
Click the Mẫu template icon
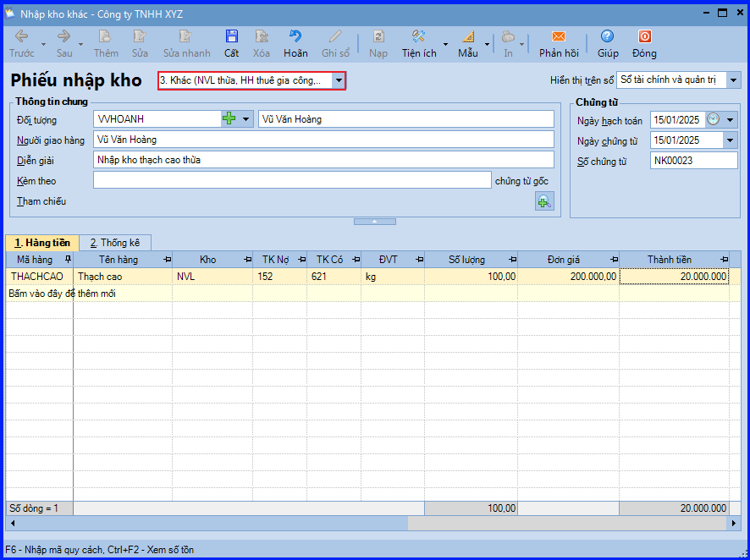[468, 43]
